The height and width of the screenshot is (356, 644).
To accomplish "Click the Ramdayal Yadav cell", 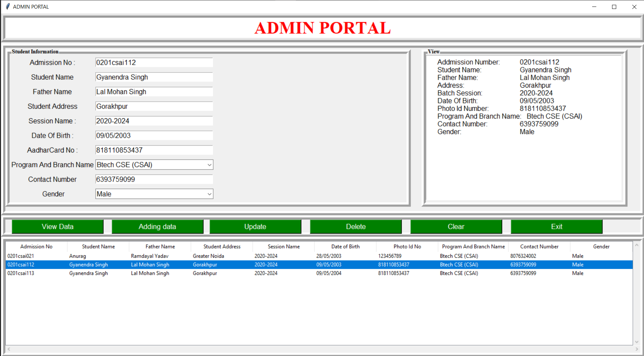I will pos(150,256).
